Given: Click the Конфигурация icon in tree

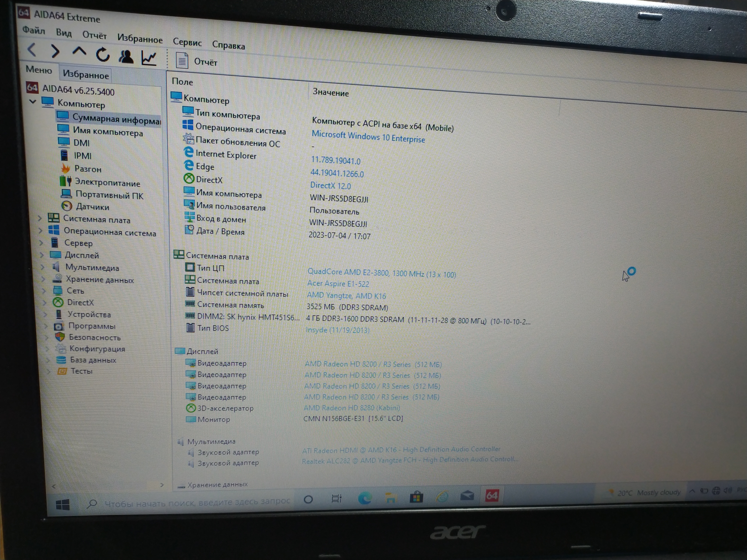Looking at the screenshot, I should tap(61, 348).
